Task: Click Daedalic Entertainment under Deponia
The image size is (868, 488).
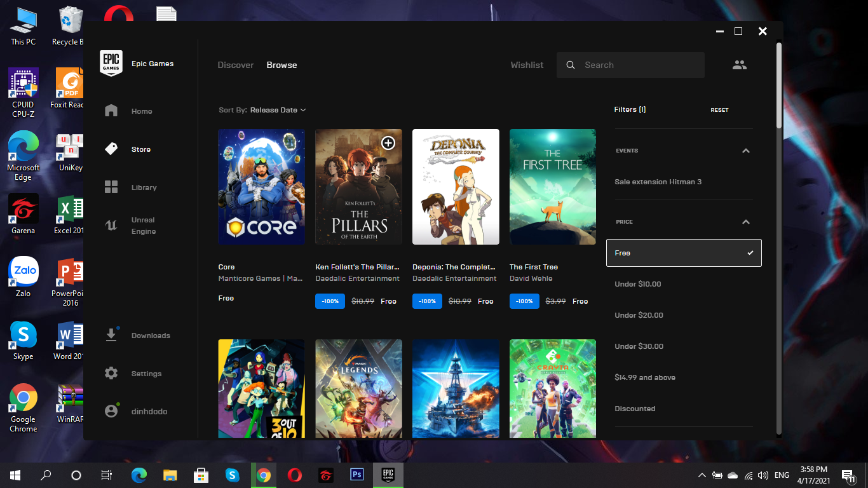Action: click(454, 278)
